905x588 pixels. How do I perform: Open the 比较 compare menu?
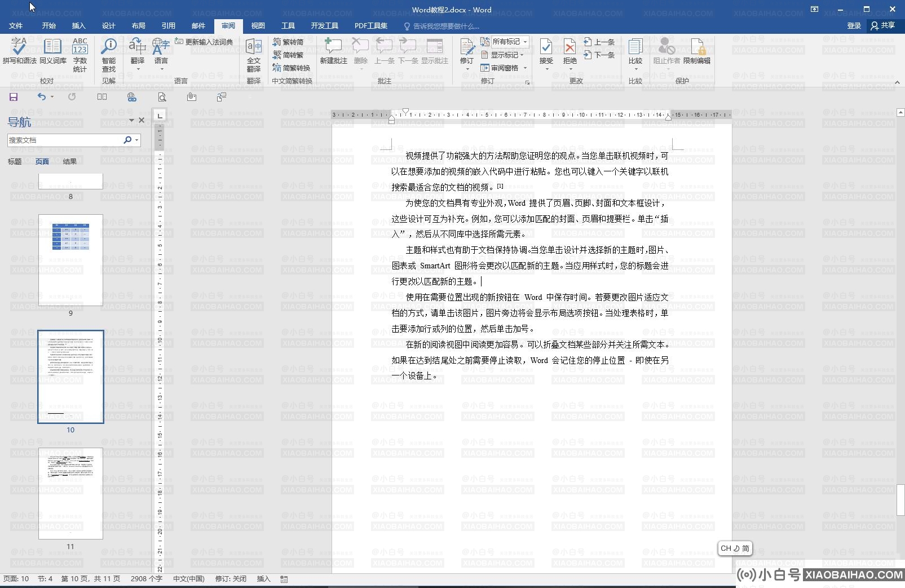635,55
